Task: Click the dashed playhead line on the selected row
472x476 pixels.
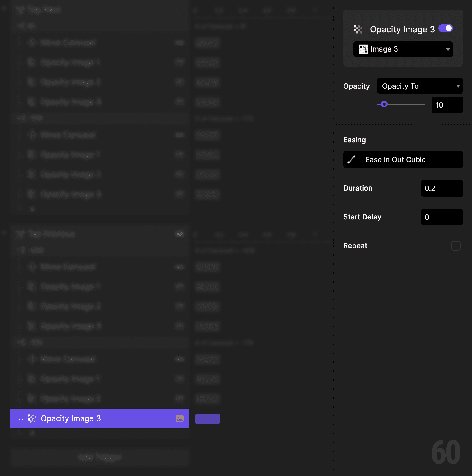Action: point(19,418)
